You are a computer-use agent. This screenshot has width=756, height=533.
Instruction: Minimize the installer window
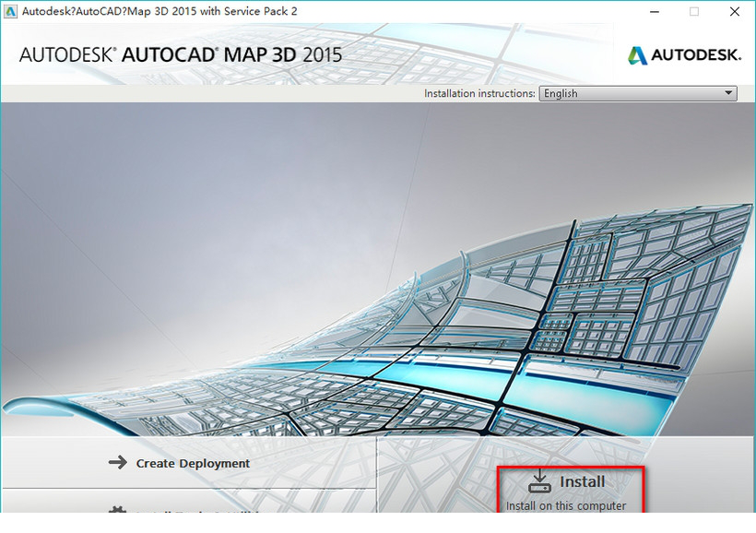(x=655, y=12)
